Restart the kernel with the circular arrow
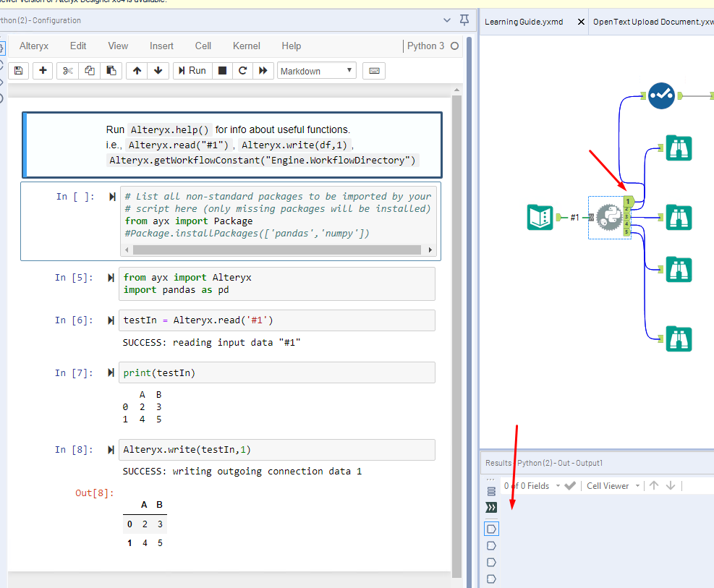The image size is (714, 588). (243, 71)
